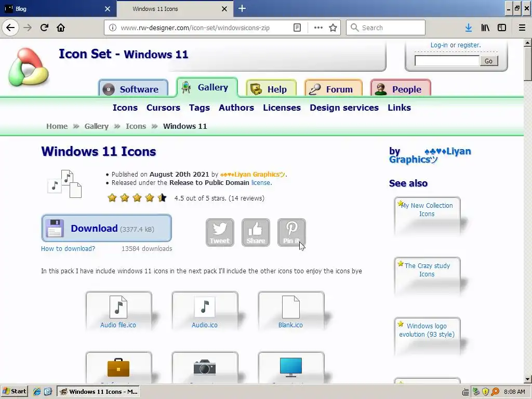Close the Blog tab
This screenshot has height=399, width=532.
[x=108, y=9]
